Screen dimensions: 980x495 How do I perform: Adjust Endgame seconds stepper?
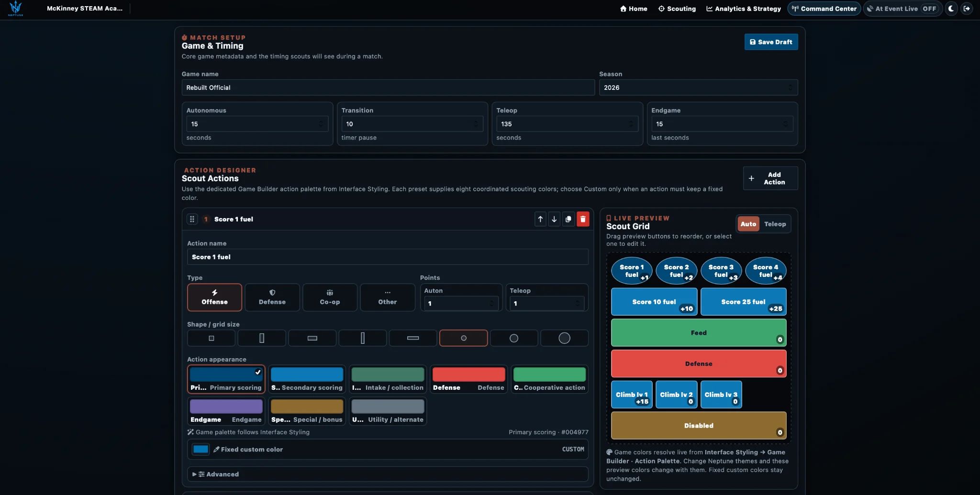pyautogui.click(x=786, y=124)
